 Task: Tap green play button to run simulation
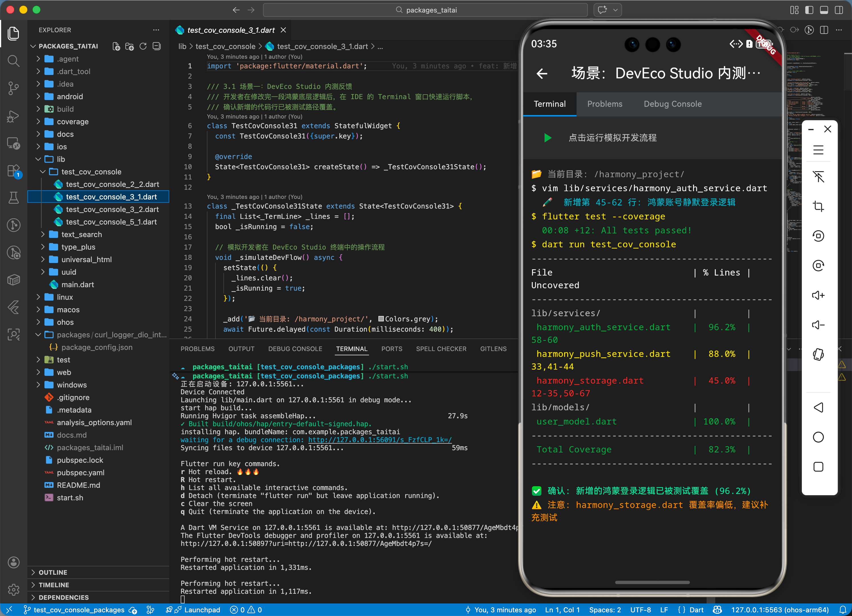click(547, 138)
